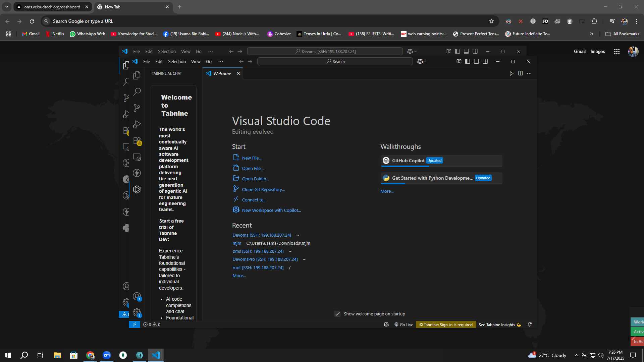
Task: Click the remote window indicator in status bar
Action: pos(134,324)
